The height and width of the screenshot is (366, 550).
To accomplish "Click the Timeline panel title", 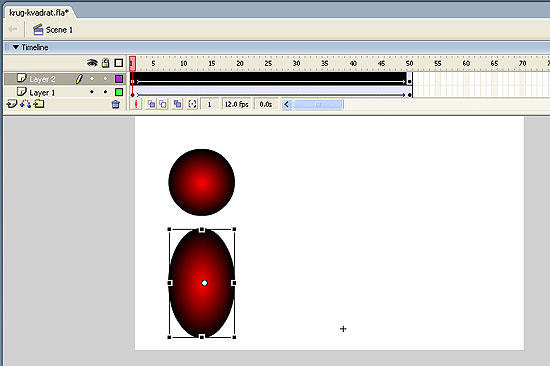I will coord(35,47).
